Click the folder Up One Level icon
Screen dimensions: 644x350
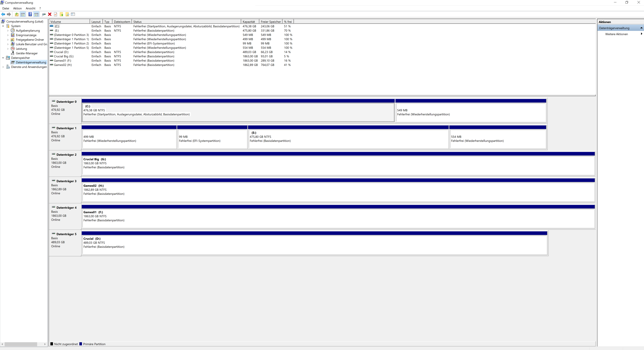(16, 14)
